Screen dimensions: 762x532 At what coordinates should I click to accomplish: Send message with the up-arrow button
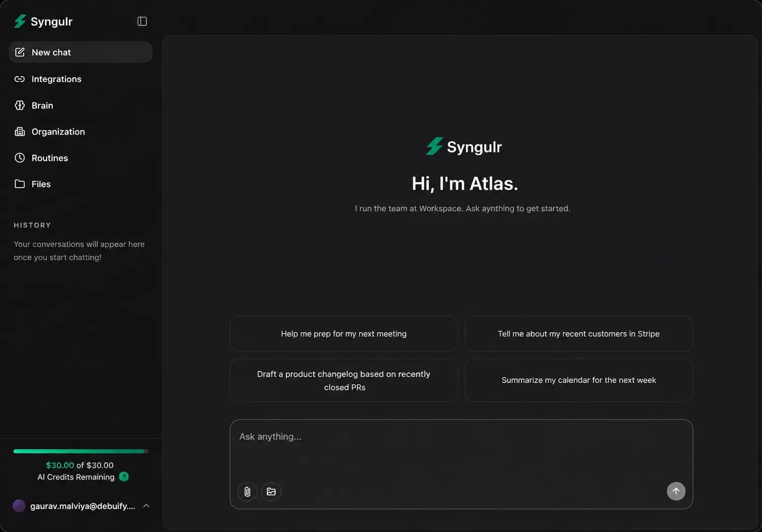(x=676, y=491)
